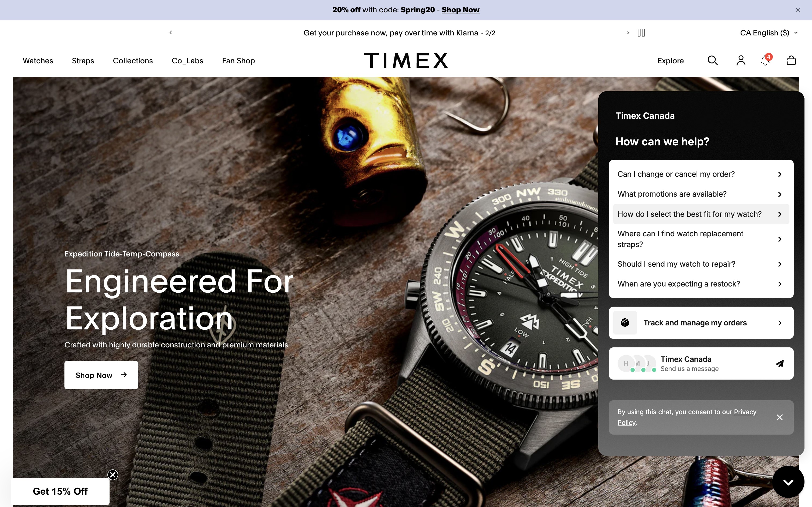This screenshot has width=812, height=507.
Task: Expand 'When are you expecting a restock?'
Action: pos(701,284)
